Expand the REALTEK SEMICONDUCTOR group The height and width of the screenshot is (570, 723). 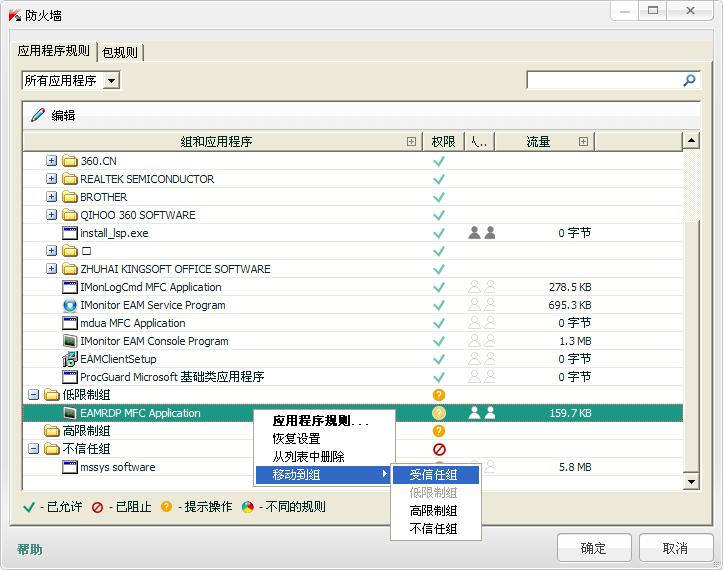52,178
